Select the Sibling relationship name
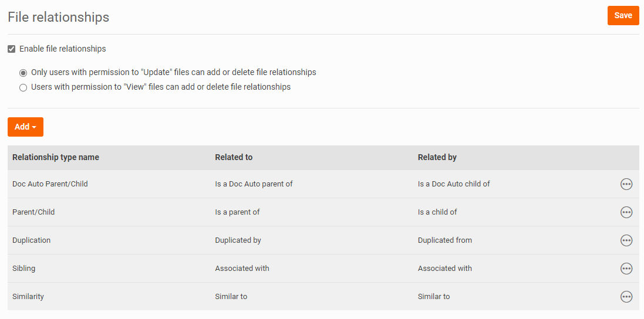Viewport: 644px width, 319px height. tap(24, 269)
